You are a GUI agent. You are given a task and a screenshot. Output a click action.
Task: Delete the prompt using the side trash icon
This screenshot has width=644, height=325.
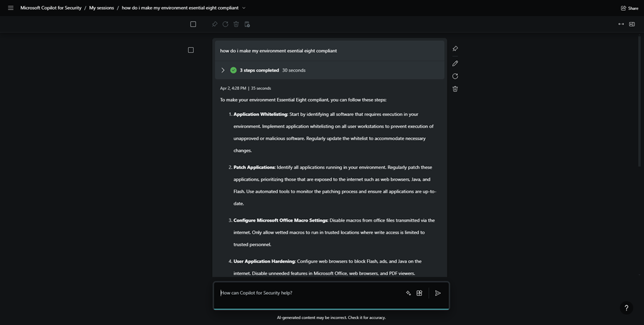(x=455, y=89)
